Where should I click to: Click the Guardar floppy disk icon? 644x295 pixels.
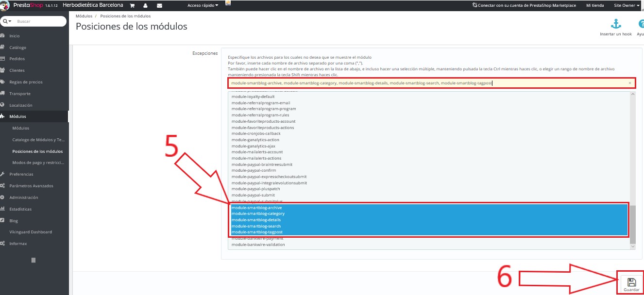(631, 282)
